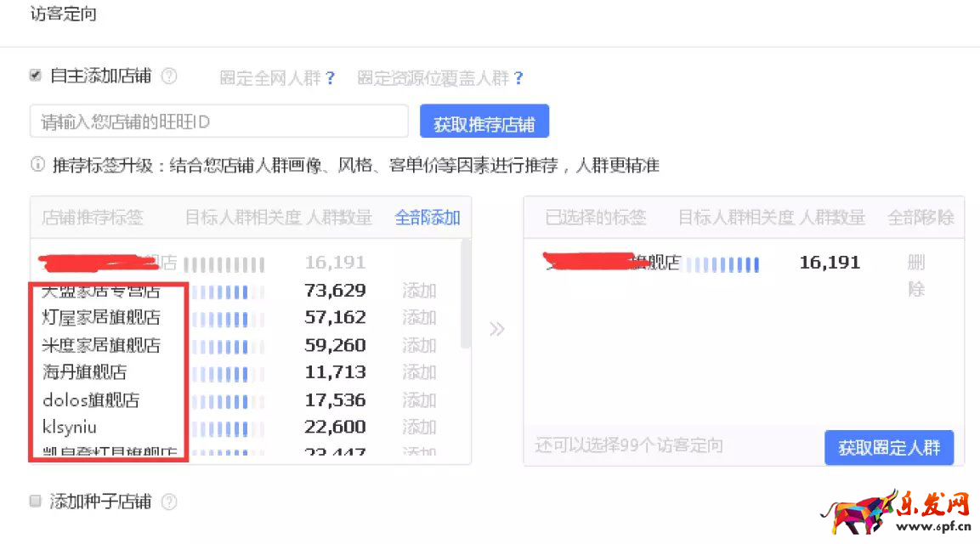The height and width of the screenshot is (544, 980).
Task: Click audience count 59,260
Action: click(335, 345)
